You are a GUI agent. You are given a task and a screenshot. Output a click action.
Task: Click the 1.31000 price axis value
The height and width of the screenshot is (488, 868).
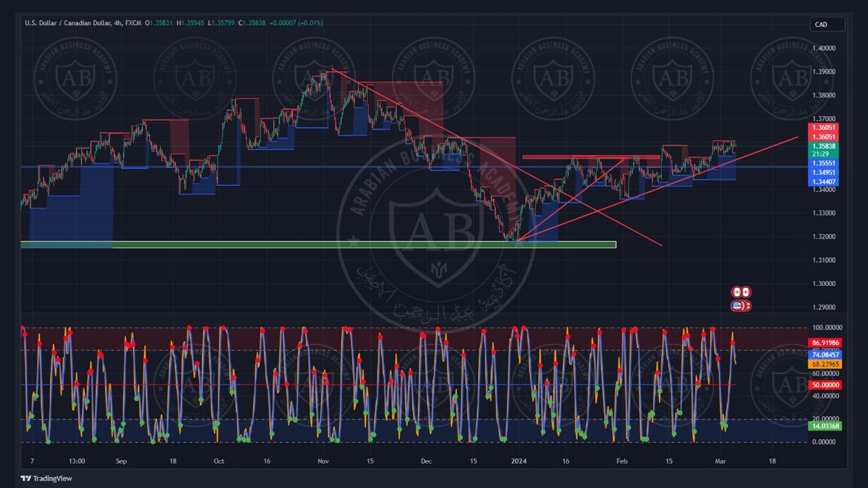(x=825, y=260)
